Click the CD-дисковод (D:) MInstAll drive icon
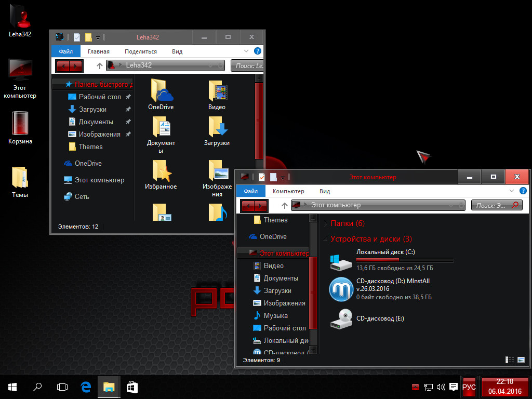Screen dimensions: 532x399 coord(341,289)
